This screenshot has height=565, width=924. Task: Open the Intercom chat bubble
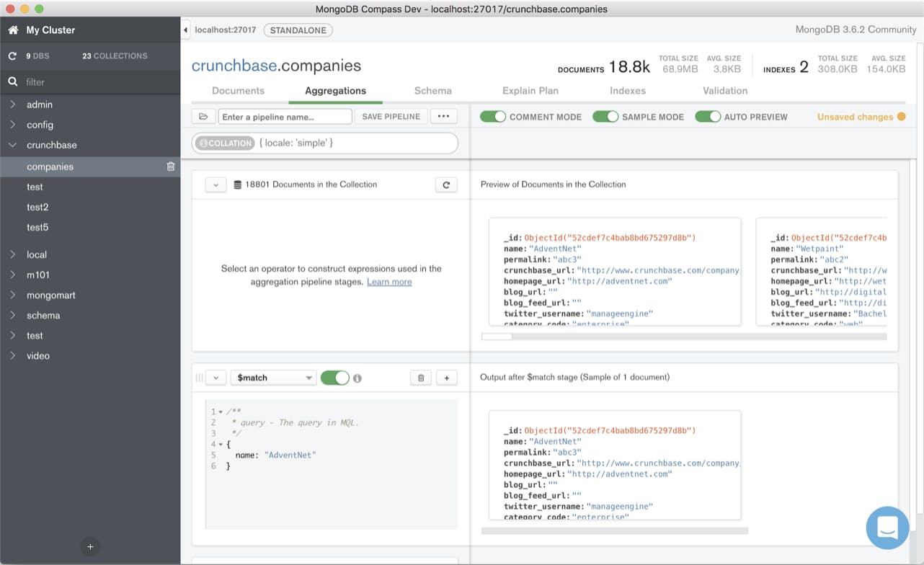click(887, 528)
